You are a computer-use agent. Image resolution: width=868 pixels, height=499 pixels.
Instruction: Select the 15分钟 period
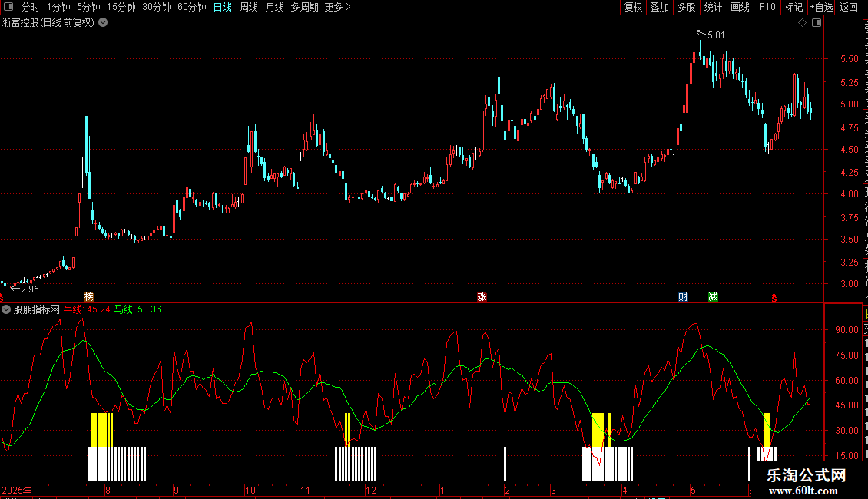point(121,7)
